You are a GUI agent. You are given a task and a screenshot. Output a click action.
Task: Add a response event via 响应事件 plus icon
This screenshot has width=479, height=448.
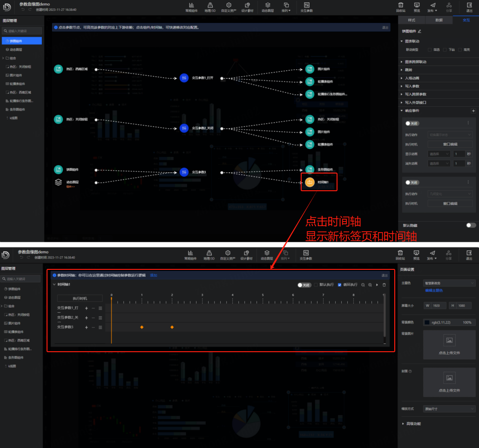pyautogui.click(x=473, y=111)
